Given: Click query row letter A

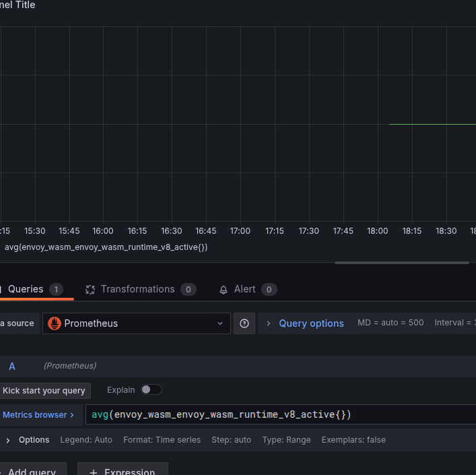Looking at the screenshot, I should point(12,367).
